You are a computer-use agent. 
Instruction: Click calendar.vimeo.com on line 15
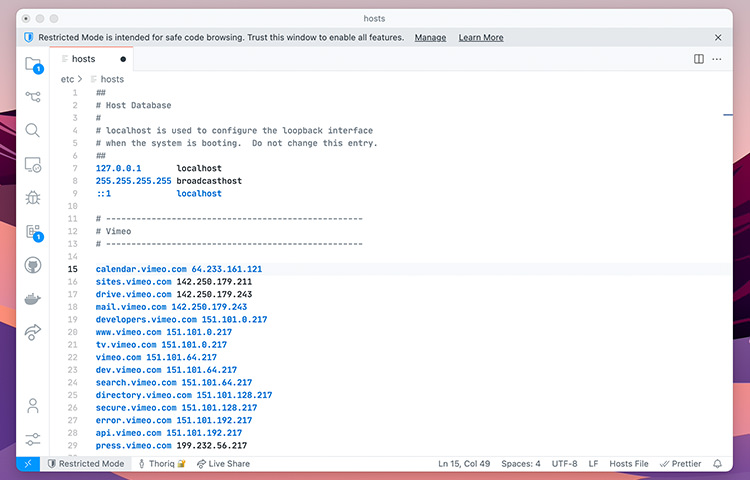[x=141, y=269]
